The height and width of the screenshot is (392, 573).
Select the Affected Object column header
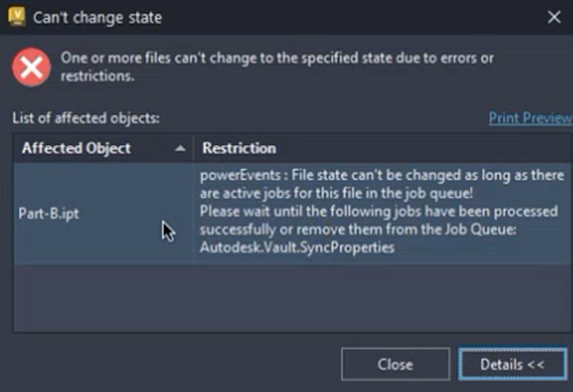point(76,148)
